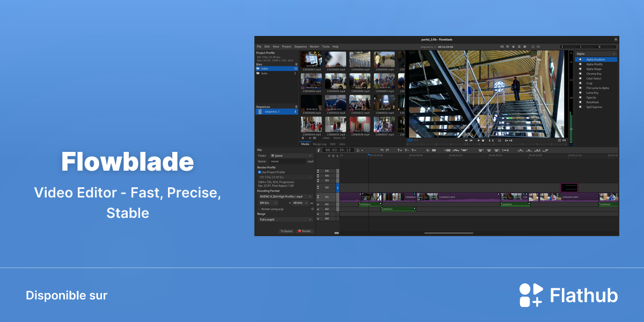Click inside the Name field containing movie
Screen dimensions: 644x322
pyautogui.click(x=287, y=161)
